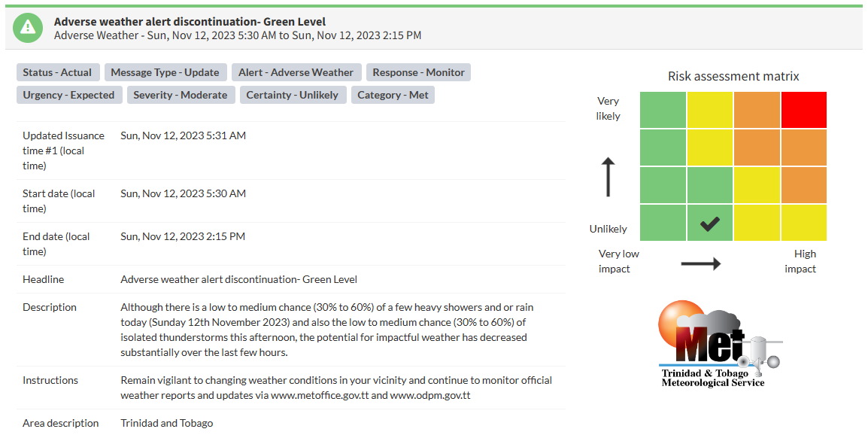The image size is (868, 438).
Task: Click the end date value 'Sun, Nov 12, 2023 2:15 PM'
Action: click(x=183, y=236)
